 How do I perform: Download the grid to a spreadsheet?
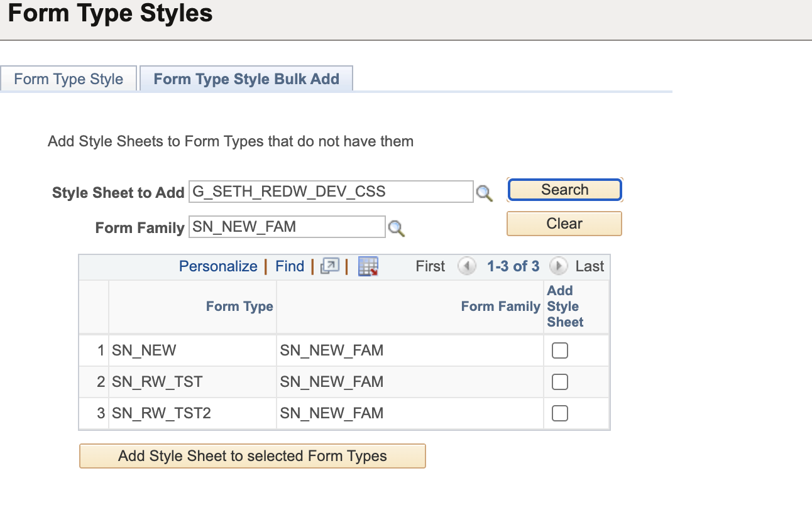pyautogui.click(x=367, y=266)
